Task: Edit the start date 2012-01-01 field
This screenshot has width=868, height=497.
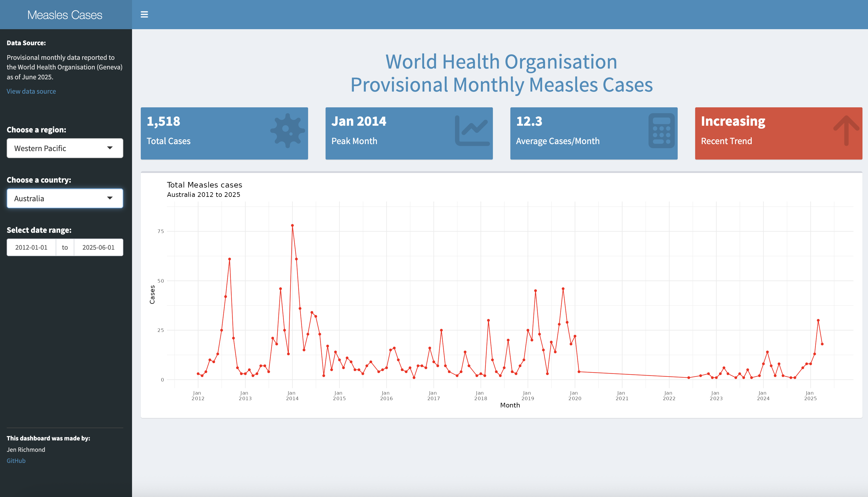Action: pyautogui.click(x=31, y=247)
